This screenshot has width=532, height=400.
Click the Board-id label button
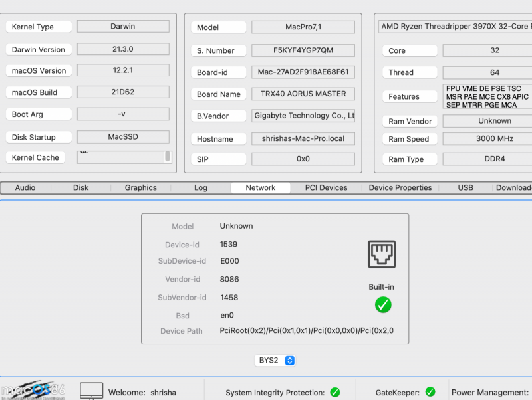click(219, 72)
